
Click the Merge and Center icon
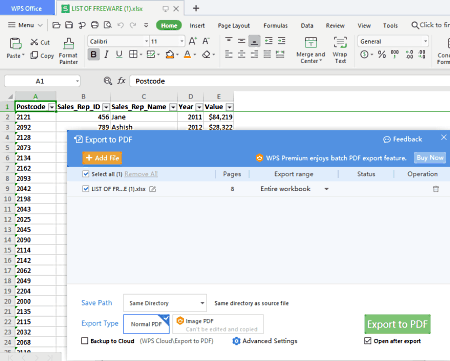click(311, 43)
